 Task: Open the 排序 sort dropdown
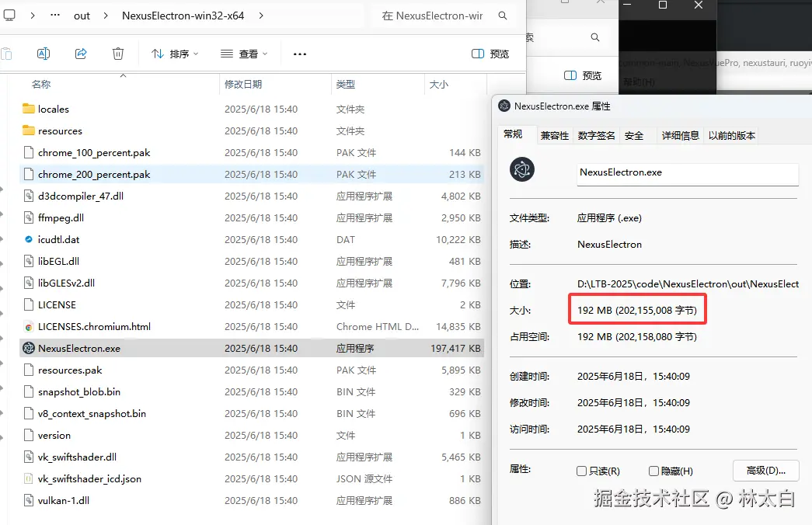(175, 54)
